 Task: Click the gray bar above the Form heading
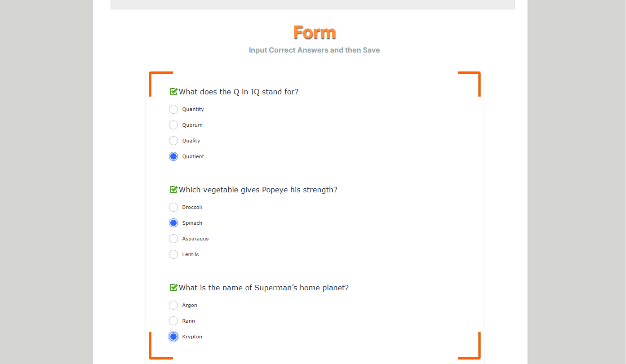[x=312, y=4]
